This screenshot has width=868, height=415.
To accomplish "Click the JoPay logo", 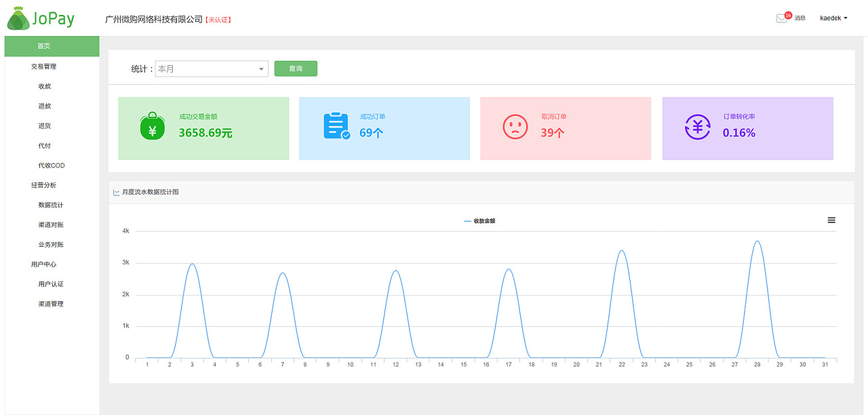I will pos(41,18).
